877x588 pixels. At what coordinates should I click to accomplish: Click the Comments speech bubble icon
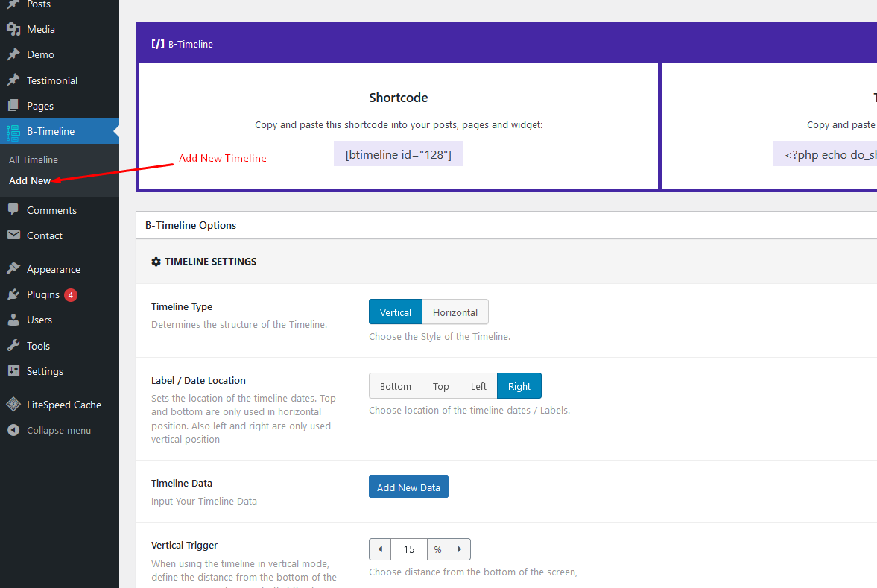click(x=13, y=210)
